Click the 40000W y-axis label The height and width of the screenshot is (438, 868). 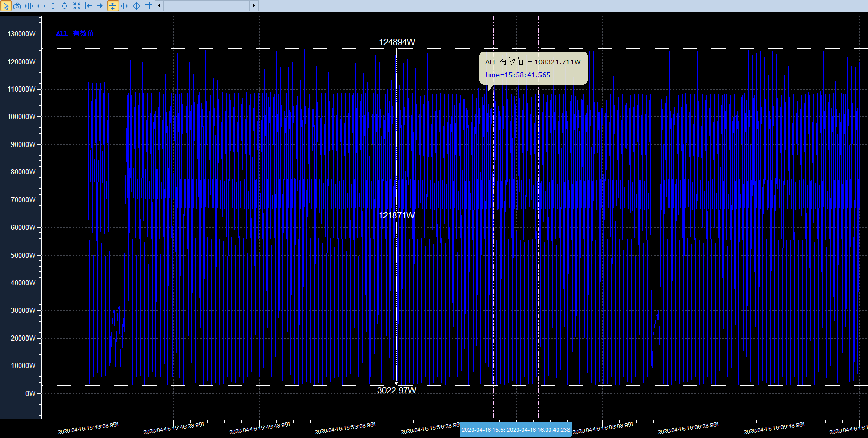(x=23, y=283)
